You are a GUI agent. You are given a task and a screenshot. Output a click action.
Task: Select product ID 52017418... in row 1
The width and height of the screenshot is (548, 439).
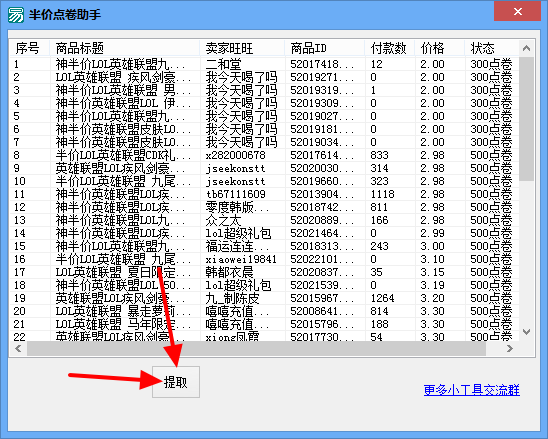322,64
